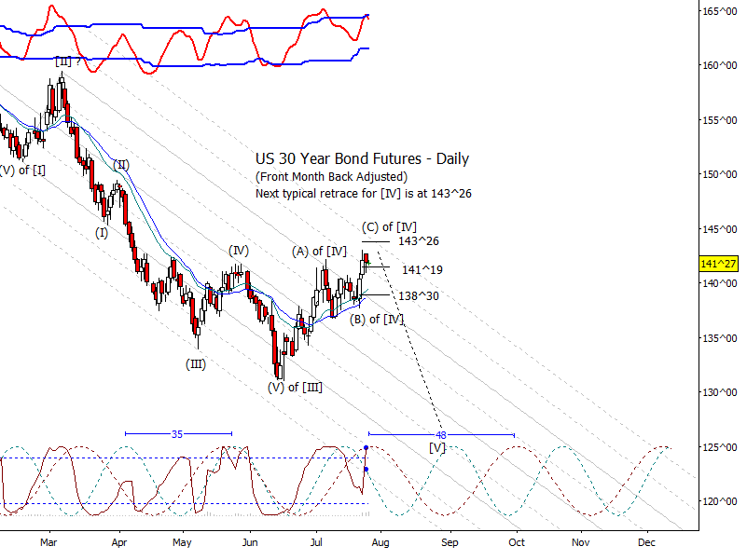Select the 138^30 support level label
This screenshot has width=747, height=560.
pyautogui.click(x=419, y=296)
